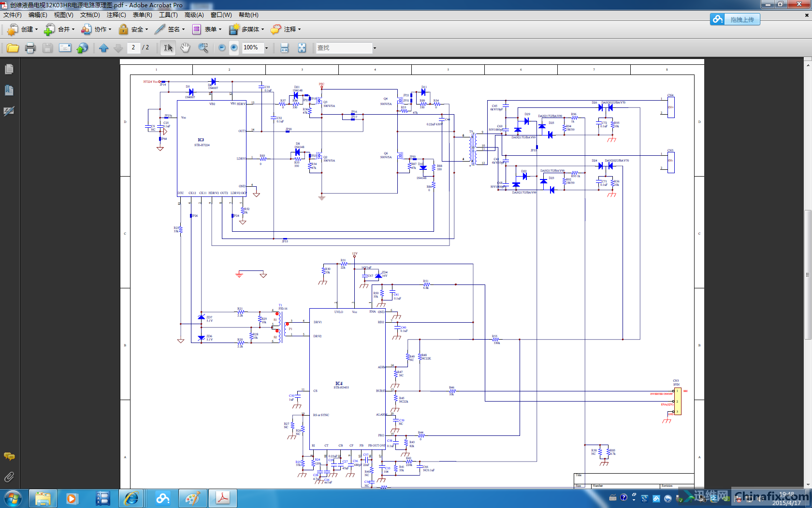Screen dimensions: 812x508
Task: Go to previous page blue up arrow
Action: (103, 48)
